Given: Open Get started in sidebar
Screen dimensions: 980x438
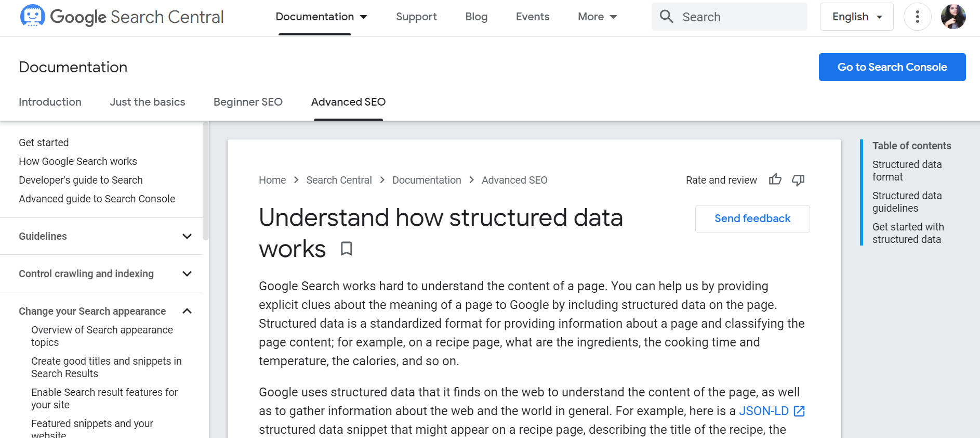Looking at the screenshot, I should click(44, 143).
